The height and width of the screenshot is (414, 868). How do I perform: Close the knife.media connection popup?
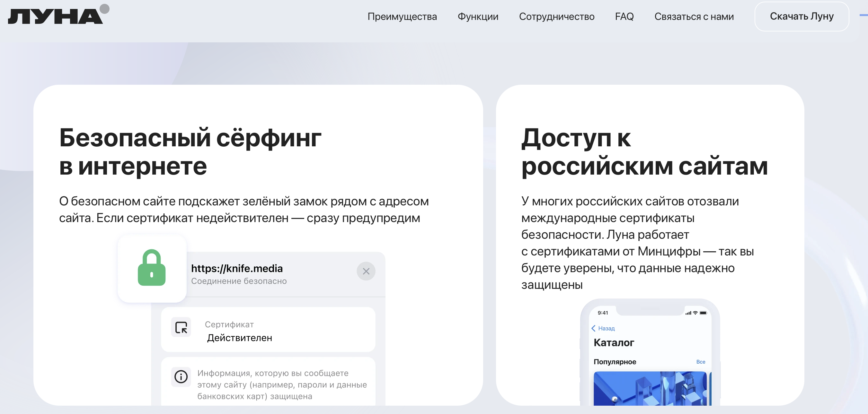pos(367,271)
